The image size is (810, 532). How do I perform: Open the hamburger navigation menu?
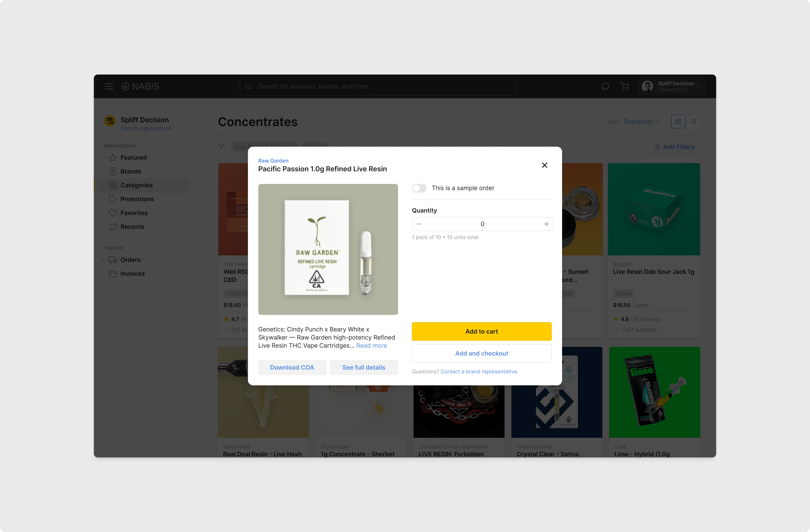click(109, 87)
